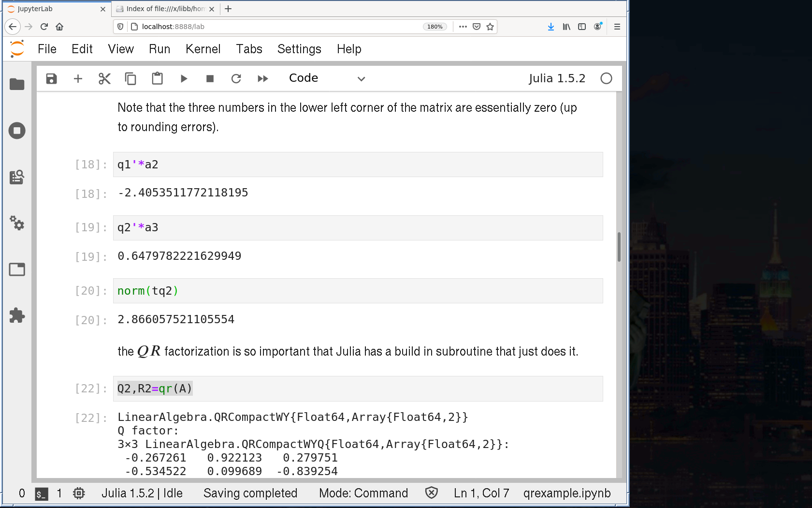
Task: Save the notebook with the disk icon
Action: point(51,78)
